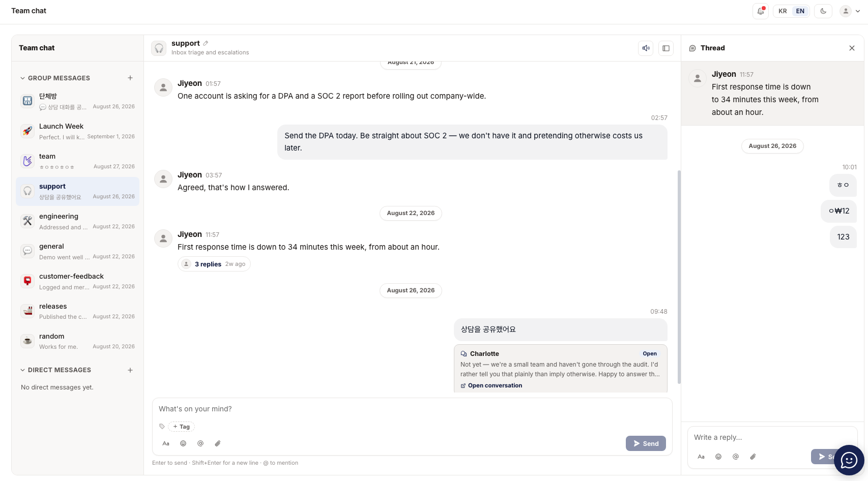Screen dimensions: 868x481
Task: Add a Tag to the message
Action: 181,427
